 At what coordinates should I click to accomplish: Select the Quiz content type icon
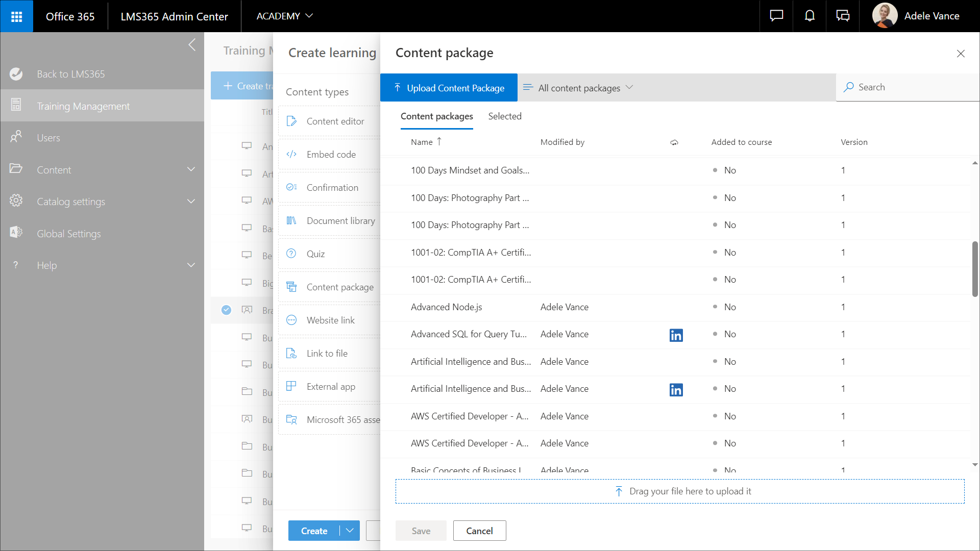pyautogui.click(x=291, y=254)
